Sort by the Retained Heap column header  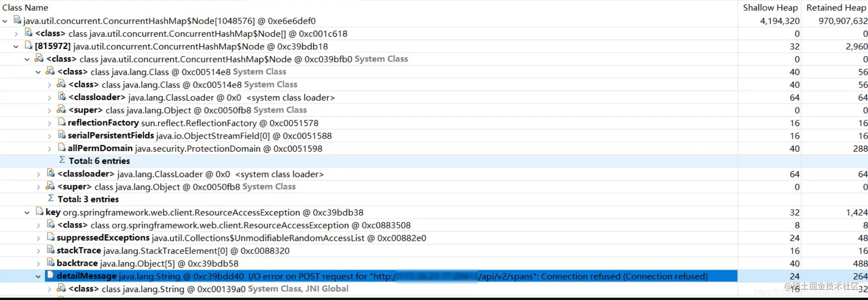click(836, 8)
